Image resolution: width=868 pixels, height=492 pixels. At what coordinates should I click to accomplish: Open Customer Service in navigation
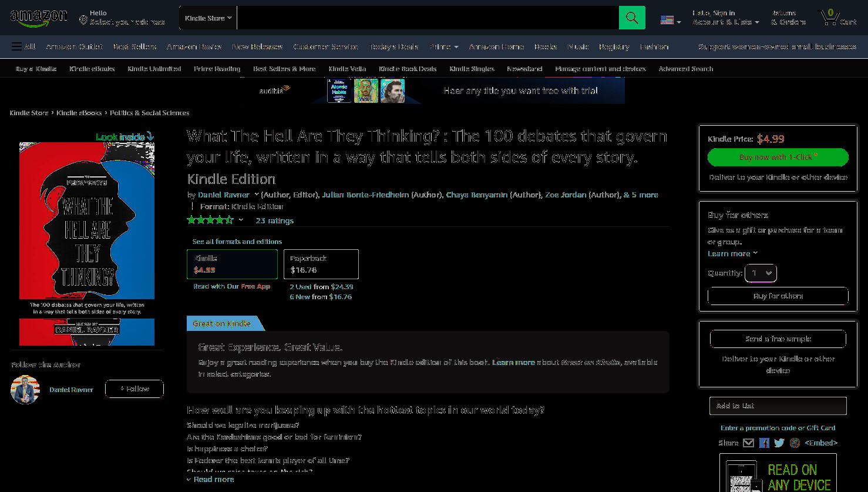coord(325,46)
